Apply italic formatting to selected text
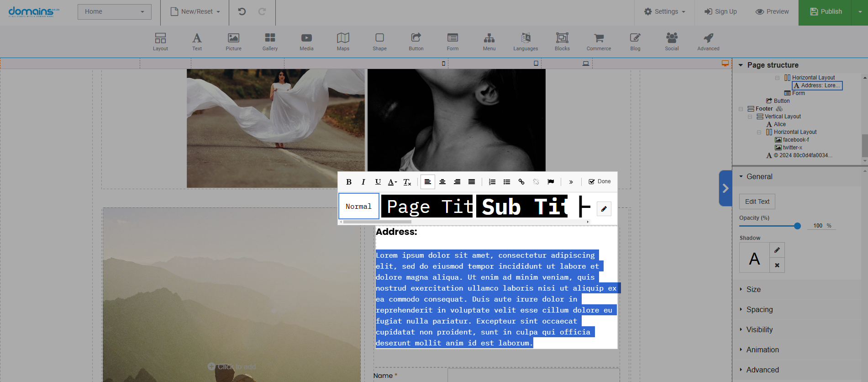868x382 pixels. pos(363,182)
